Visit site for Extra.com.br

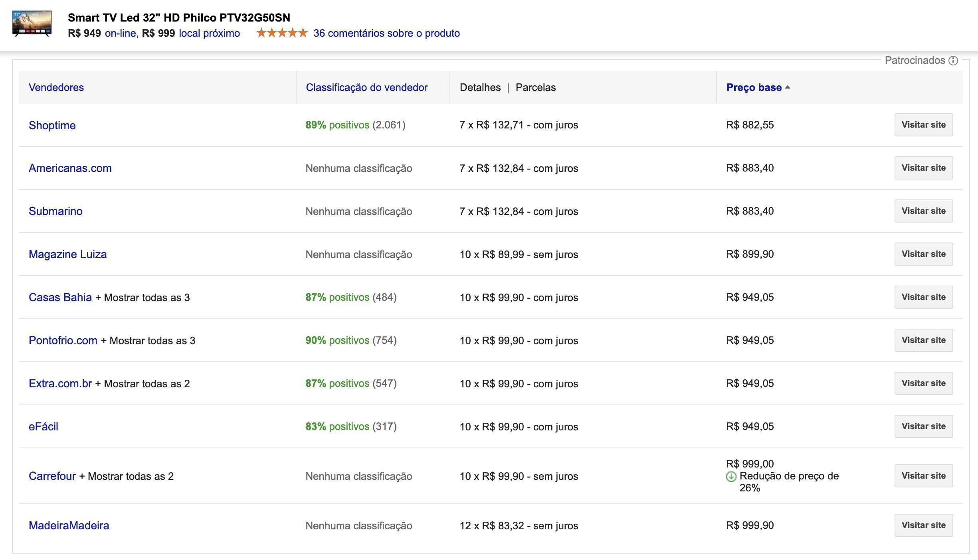923,383
